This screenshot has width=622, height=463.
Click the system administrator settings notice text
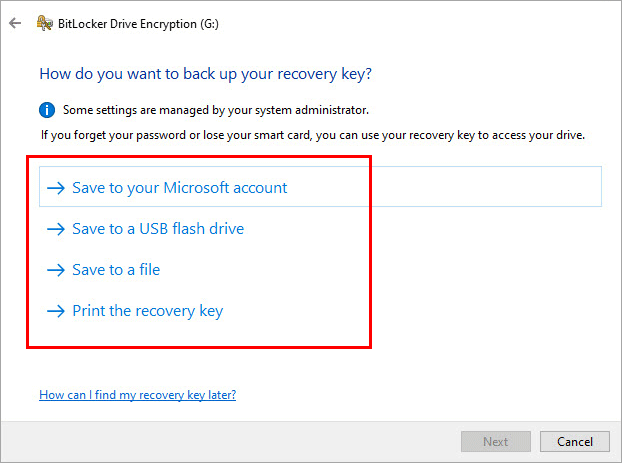(x=216, y=110)
